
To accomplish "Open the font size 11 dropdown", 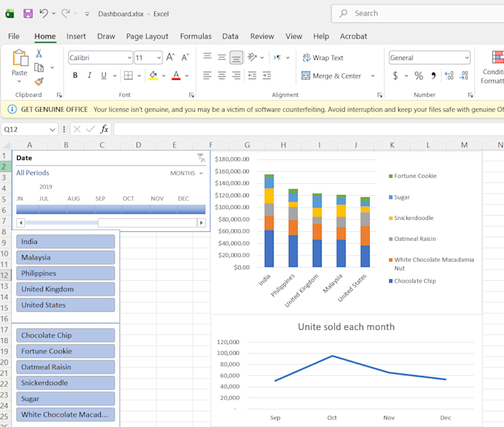I will (x=159, y=58).
